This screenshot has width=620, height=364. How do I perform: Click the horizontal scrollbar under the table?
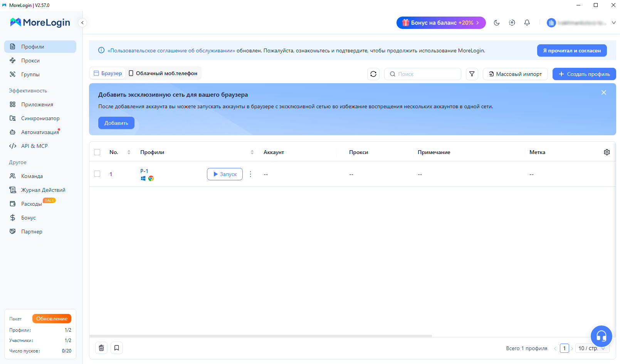260,336
